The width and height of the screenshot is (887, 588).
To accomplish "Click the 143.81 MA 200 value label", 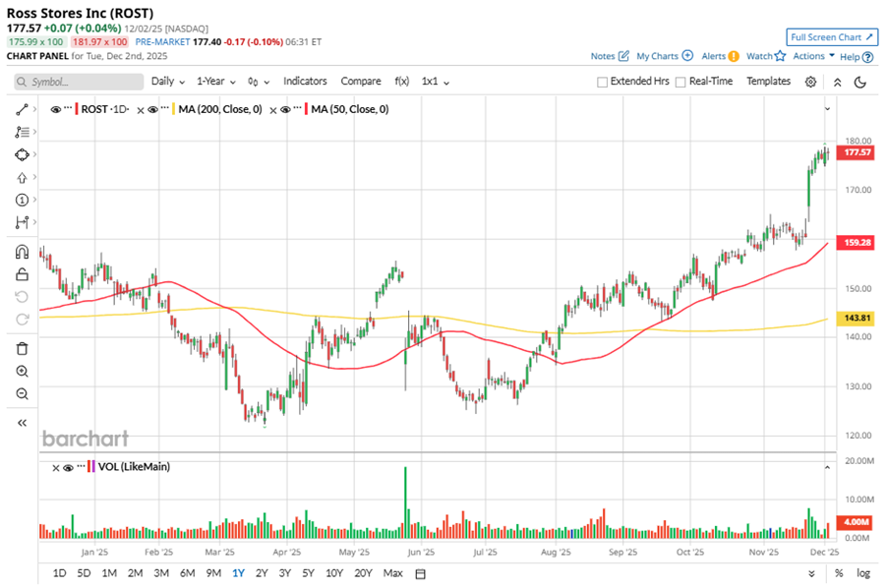I will [x=857, y=318].
